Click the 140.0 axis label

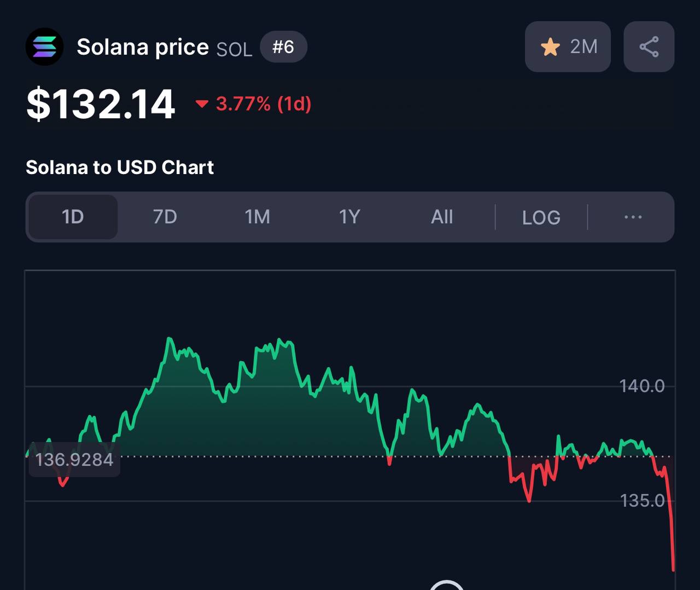pyautogui.click(x=642, y=386)
